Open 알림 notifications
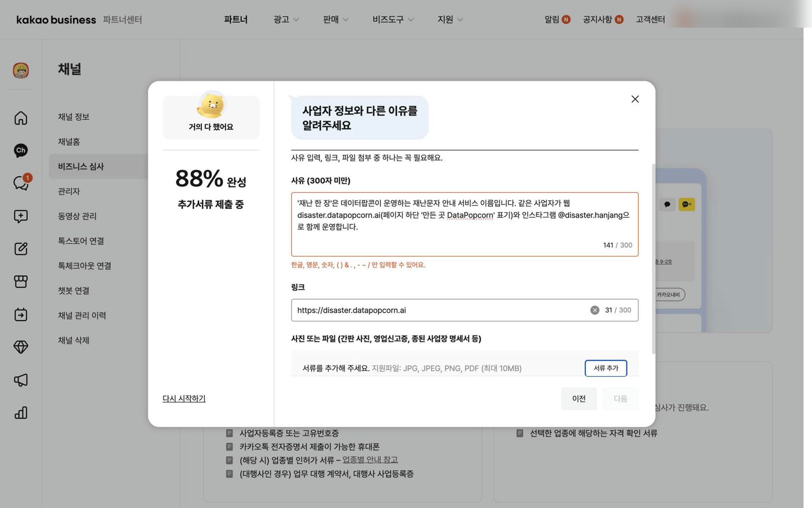The height and width of the screenshot is (508, 812). (557, 20)
